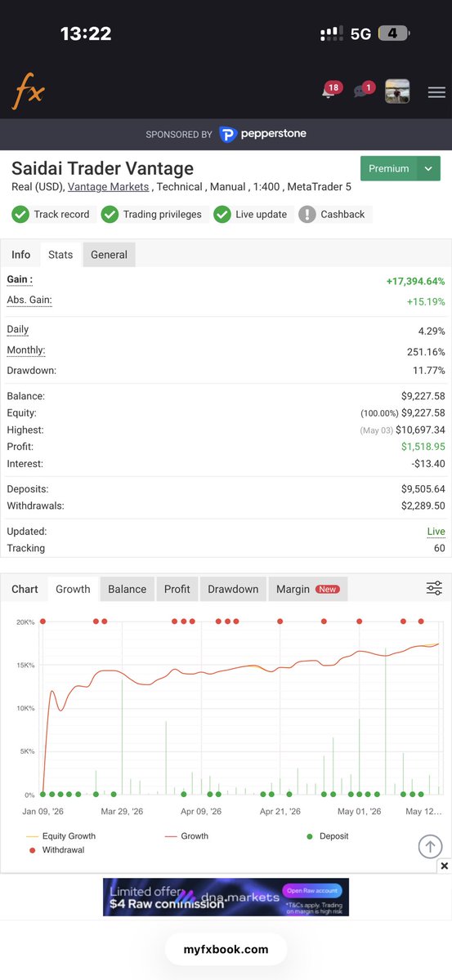
Task: Click the -$13.40 interest value
Action: 429,464
